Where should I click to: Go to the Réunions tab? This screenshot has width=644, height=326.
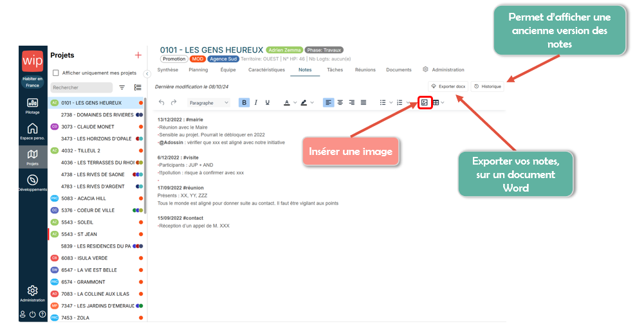[365, 70]
